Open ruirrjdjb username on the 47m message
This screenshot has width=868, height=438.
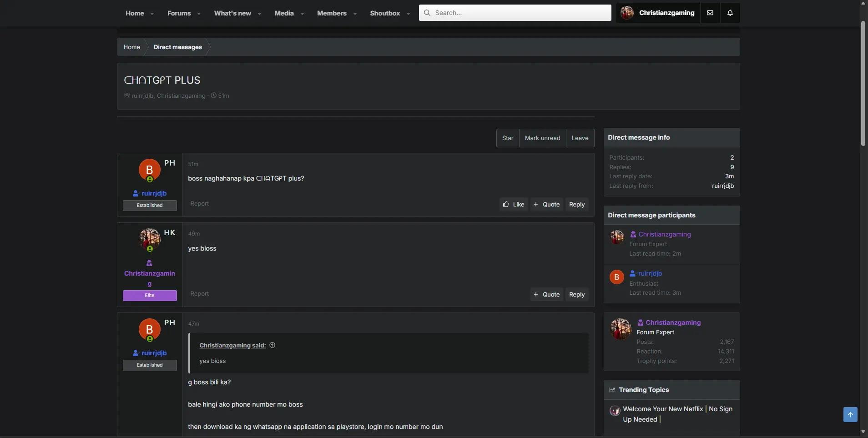(154, 353)
